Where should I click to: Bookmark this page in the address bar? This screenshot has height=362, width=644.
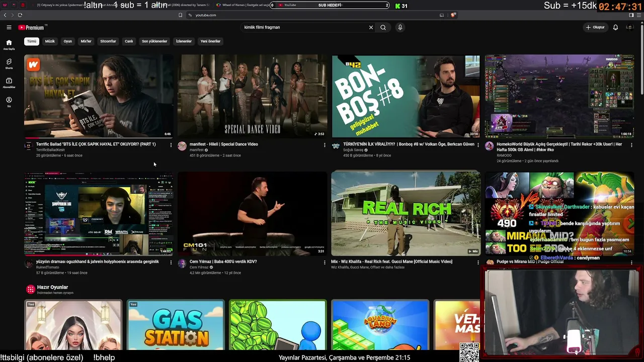point(180,15)
